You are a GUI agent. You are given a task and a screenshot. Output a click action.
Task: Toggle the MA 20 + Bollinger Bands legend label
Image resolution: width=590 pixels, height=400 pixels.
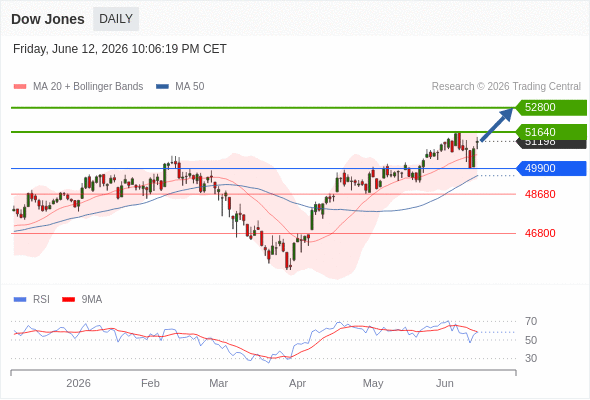(x=88, y=87)
